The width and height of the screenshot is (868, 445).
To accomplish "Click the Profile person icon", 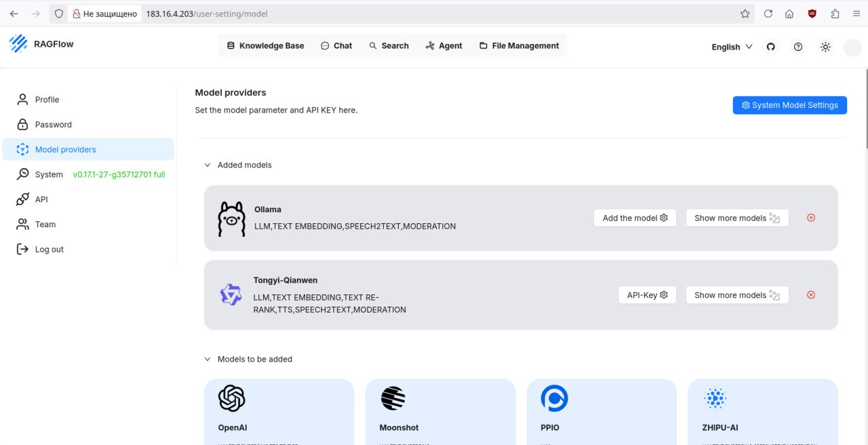I will click(23, 100).
